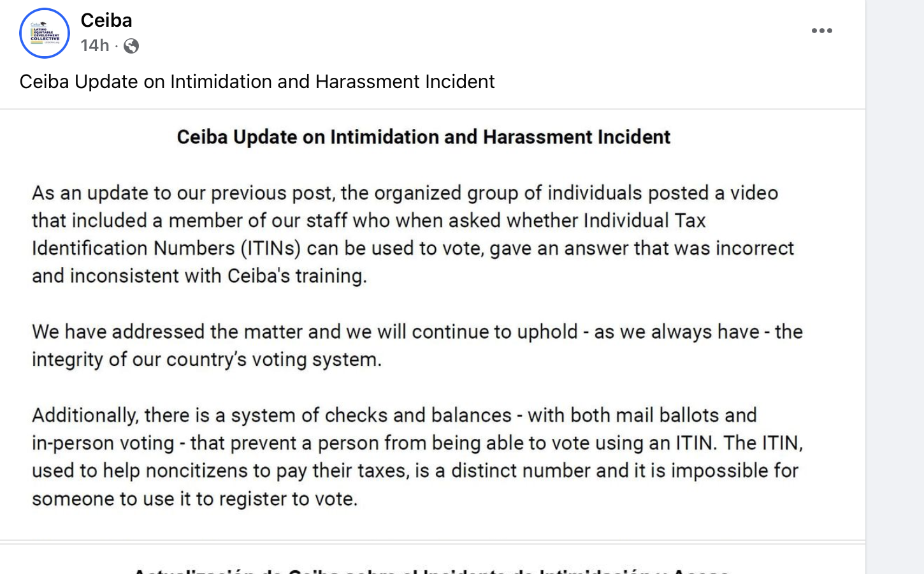Click the line starting 'in-person voting'
Image resolution: width=924 pixels, height=574 pixels.
point(417,443)
